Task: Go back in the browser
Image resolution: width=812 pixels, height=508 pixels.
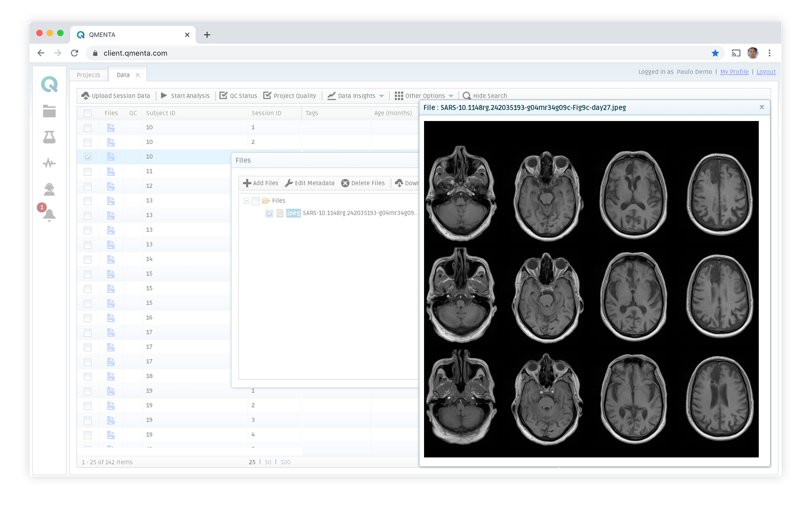Action: (41, 53)
